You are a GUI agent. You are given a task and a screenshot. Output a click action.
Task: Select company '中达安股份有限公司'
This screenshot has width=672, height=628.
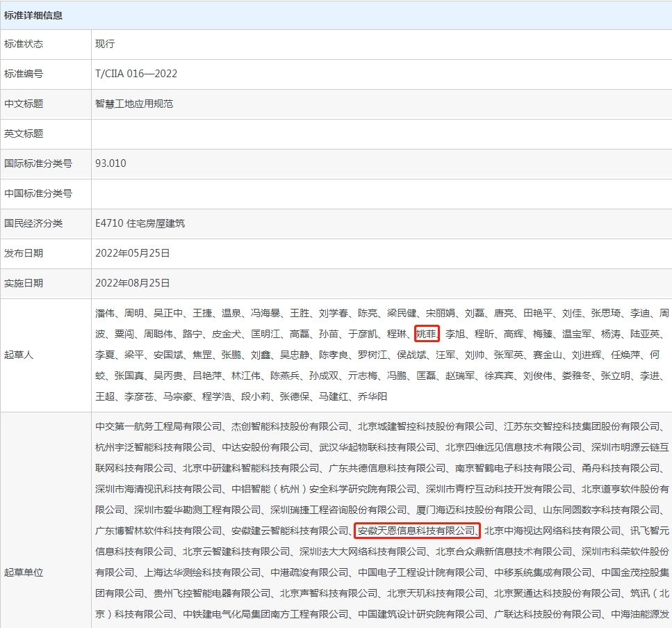click(265, 447)
